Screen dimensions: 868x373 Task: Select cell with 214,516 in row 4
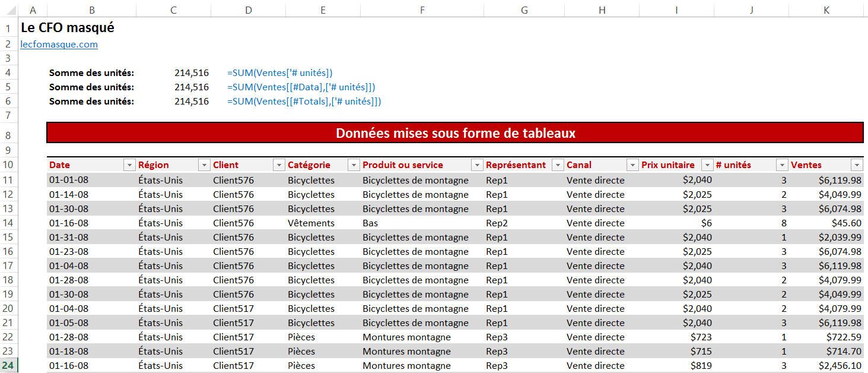tap(191, 73)
